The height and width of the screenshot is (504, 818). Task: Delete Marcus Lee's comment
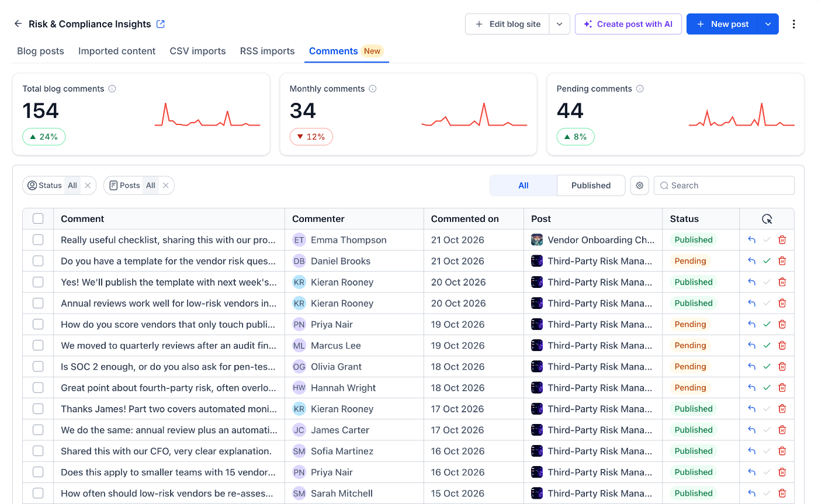pos(782,346)
